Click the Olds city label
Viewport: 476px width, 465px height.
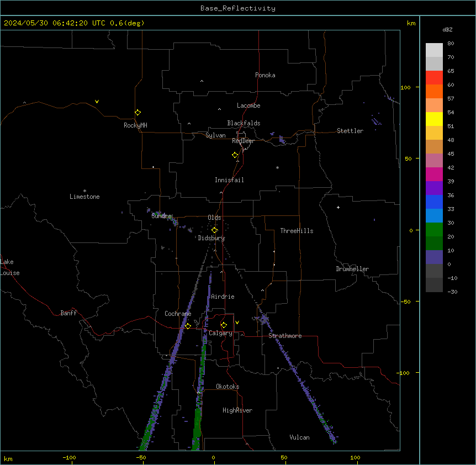coord(214,218)
